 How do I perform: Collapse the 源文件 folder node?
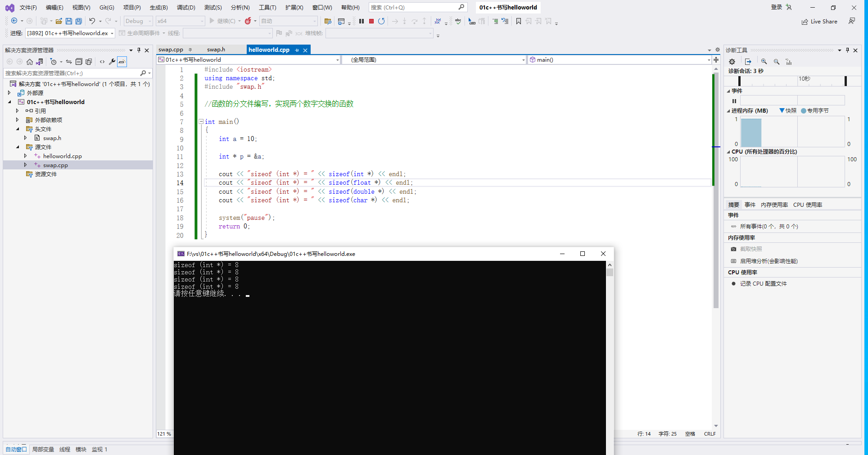[18, 147]
